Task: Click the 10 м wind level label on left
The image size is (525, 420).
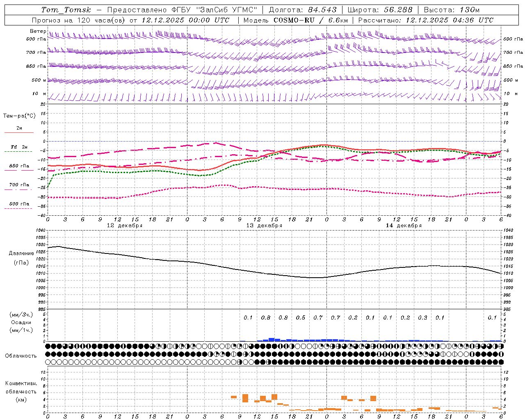Action: (40, 94)
